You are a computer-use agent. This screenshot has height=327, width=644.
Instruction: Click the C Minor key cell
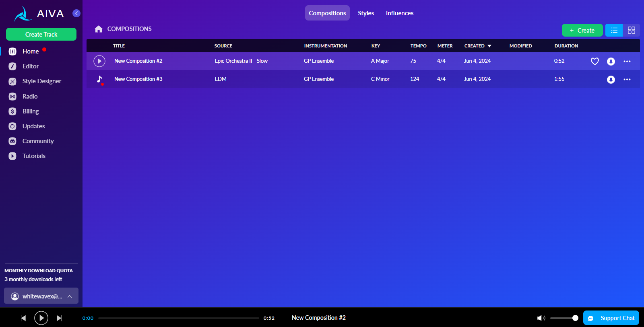(x=380, y=79)
